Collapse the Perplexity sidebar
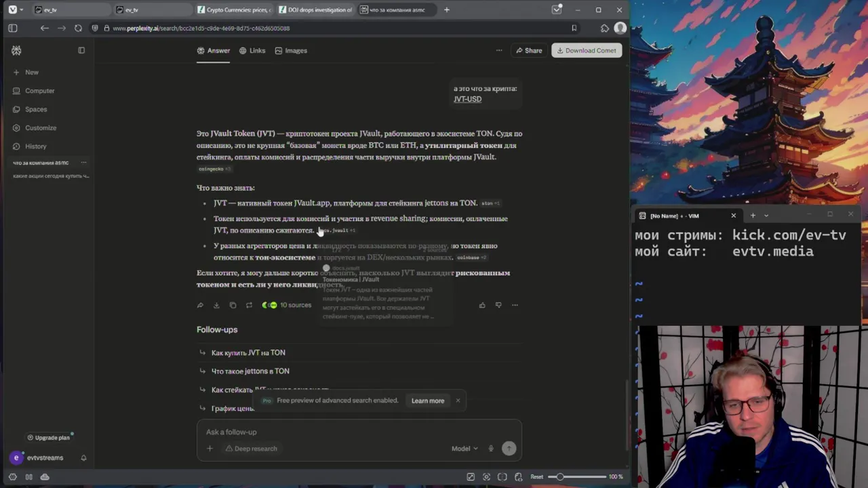This screenshot has height=488, width=868. click(81, 50)
